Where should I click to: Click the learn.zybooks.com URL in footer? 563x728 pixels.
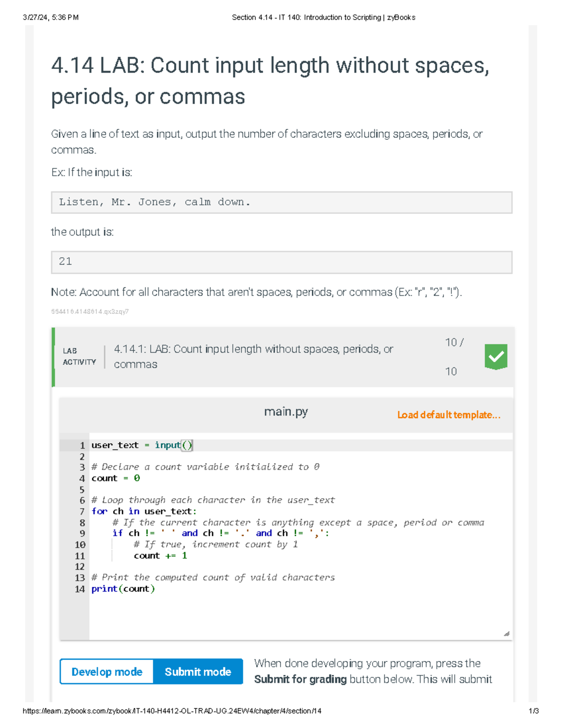click(172, 711)
